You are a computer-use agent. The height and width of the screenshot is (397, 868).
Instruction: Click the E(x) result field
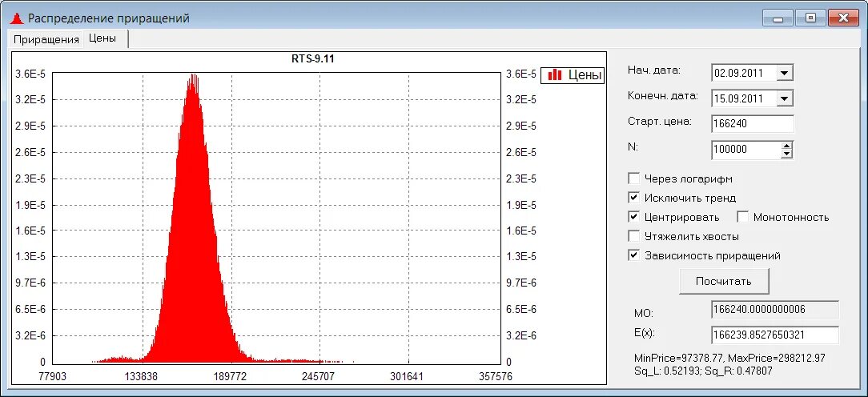click(x=775, y=335)
